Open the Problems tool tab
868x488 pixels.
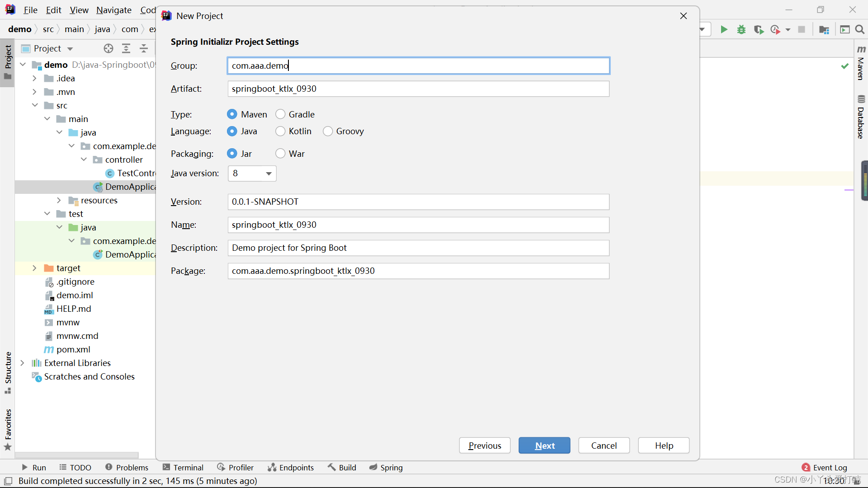[x=127, y=468]
